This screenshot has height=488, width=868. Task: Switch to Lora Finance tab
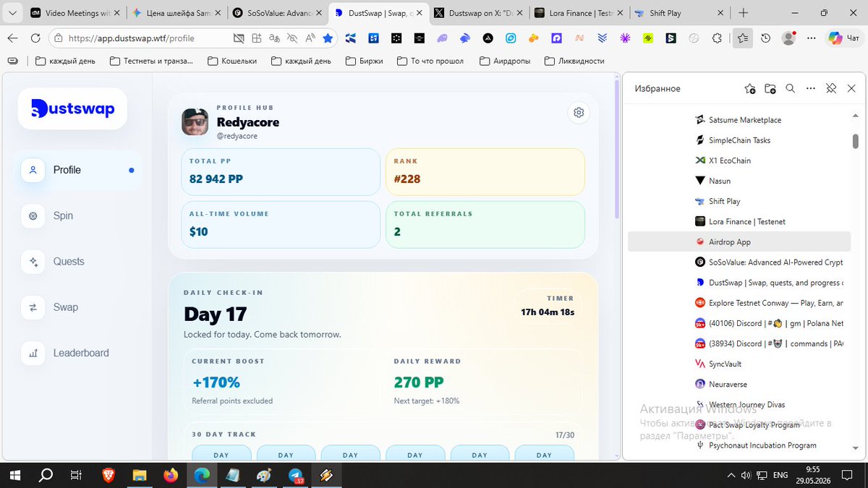point(579,13)
